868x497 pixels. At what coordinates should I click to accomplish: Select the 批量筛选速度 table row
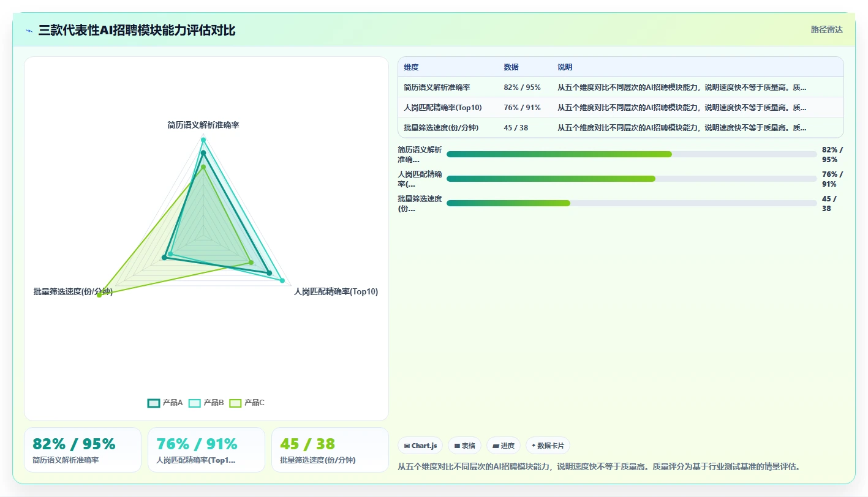point(621,128)
